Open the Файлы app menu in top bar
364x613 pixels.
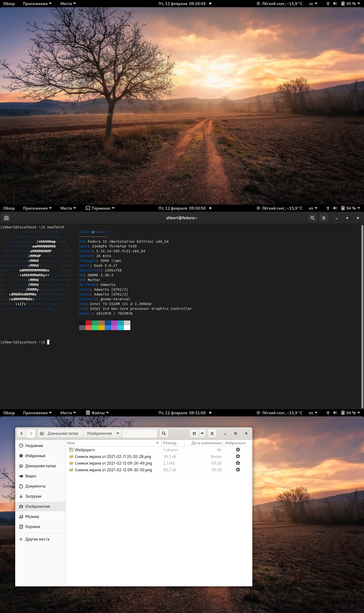click(x=98, y=413)
